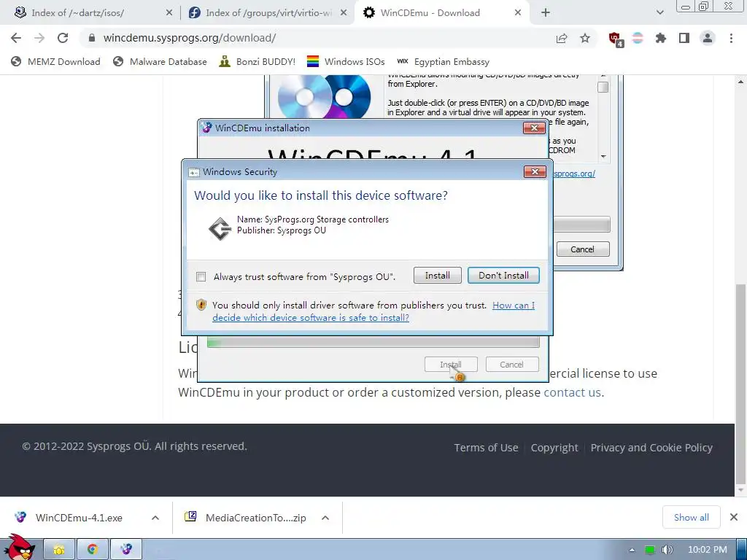Click the forward navigation arrow
The height and width of the screenshot is (560, 747).
(39, 38)
